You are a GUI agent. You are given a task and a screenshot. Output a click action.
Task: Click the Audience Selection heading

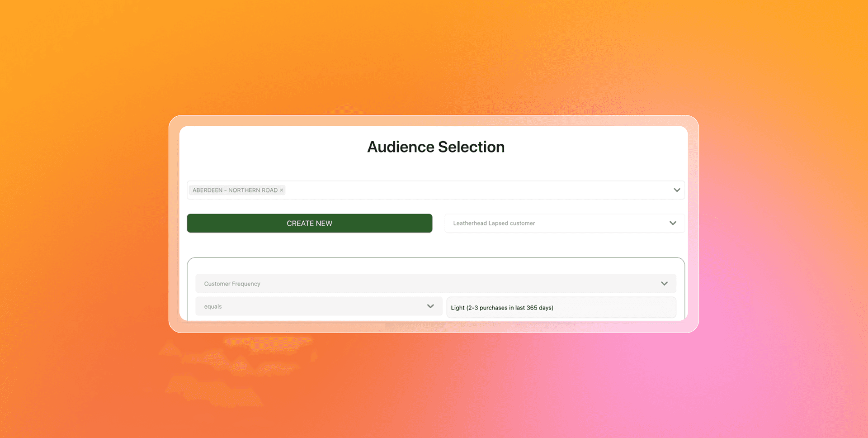click(x=435, y=147)
